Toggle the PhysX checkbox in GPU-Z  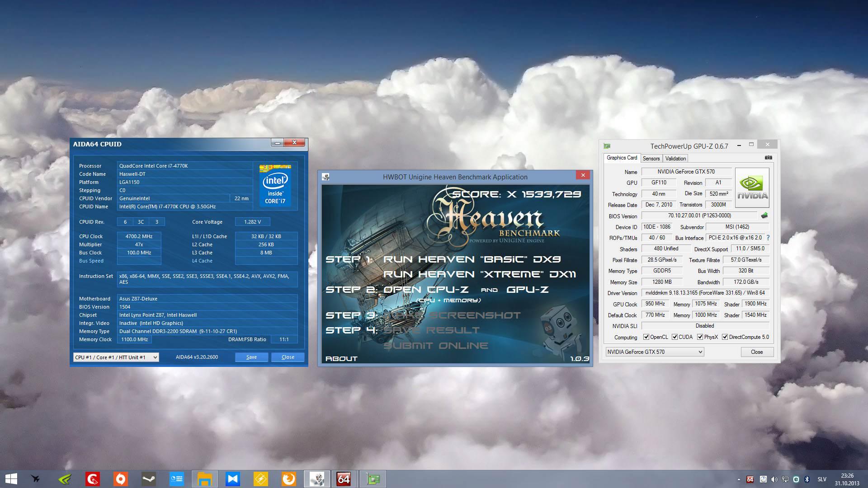(x=700, y=337)
